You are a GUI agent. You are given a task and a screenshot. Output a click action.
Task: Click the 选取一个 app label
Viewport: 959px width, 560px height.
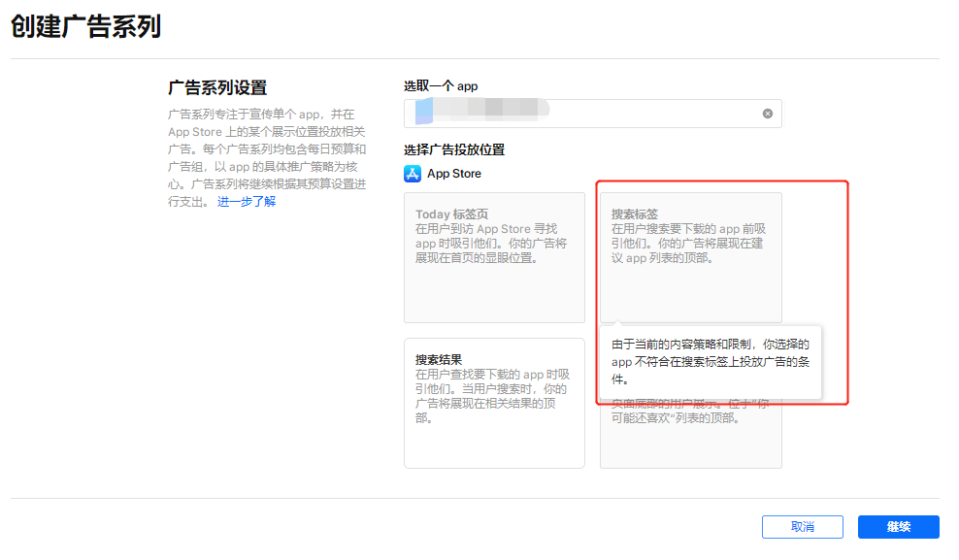441,86
